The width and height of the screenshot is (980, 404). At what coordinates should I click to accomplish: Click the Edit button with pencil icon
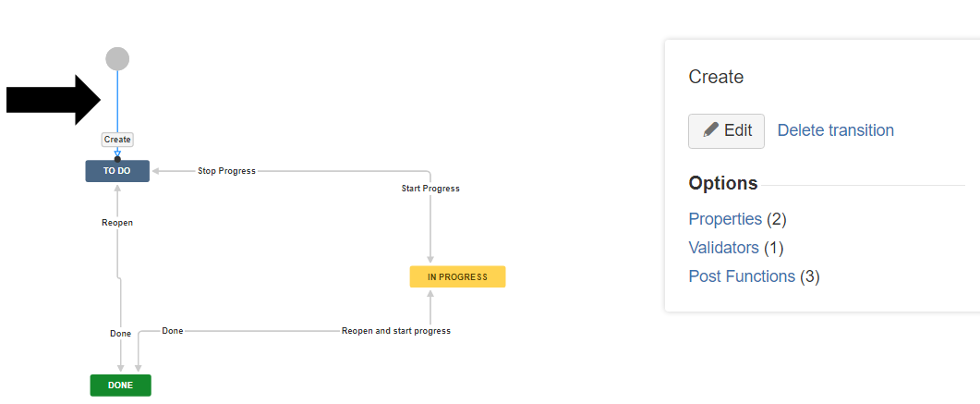[x=726, y=130]
